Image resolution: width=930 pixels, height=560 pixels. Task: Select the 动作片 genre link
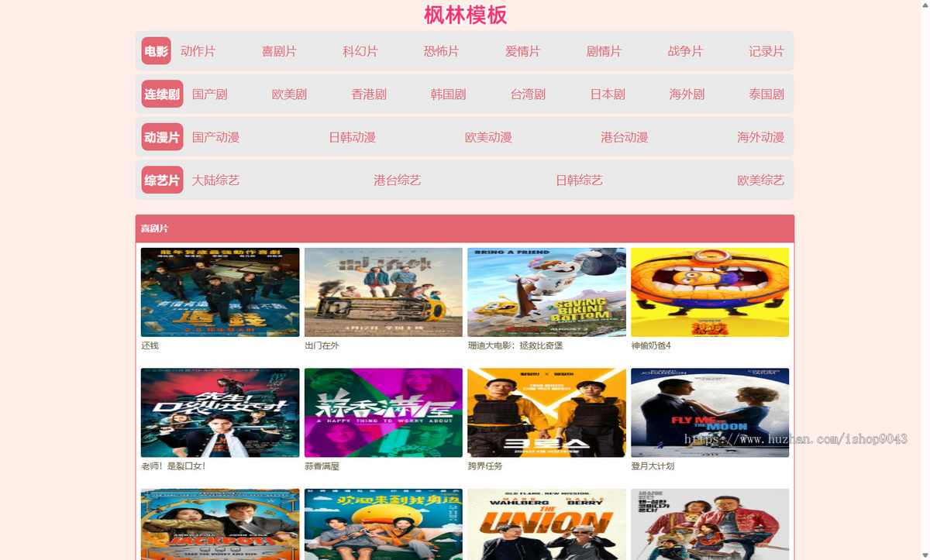(x=198, y=51)
